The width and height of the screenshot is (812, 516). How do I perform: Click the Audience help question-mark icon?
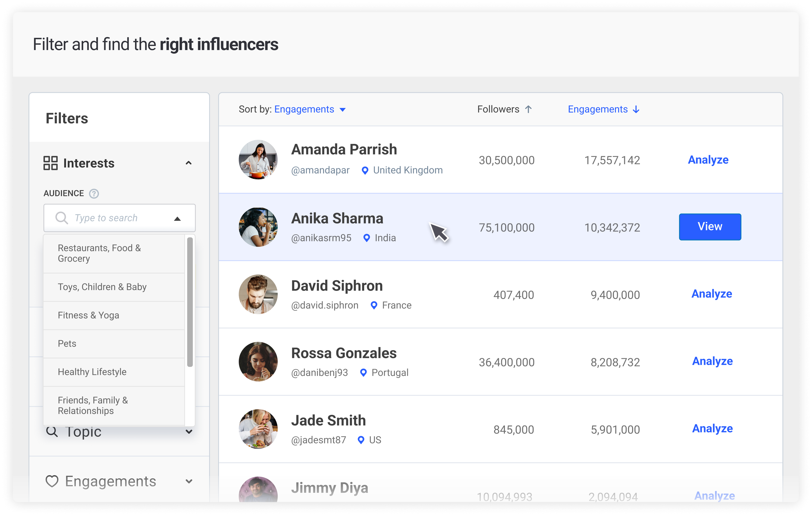(94, 193)
